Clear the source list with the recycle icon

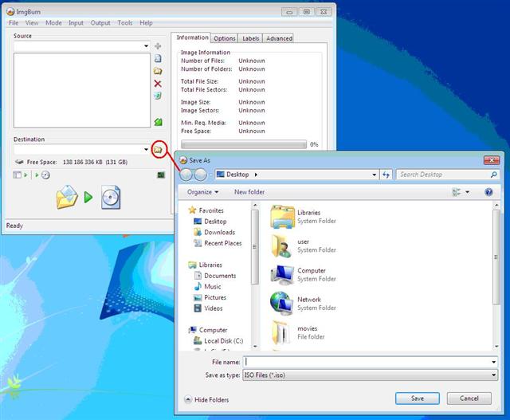(158, 96)
